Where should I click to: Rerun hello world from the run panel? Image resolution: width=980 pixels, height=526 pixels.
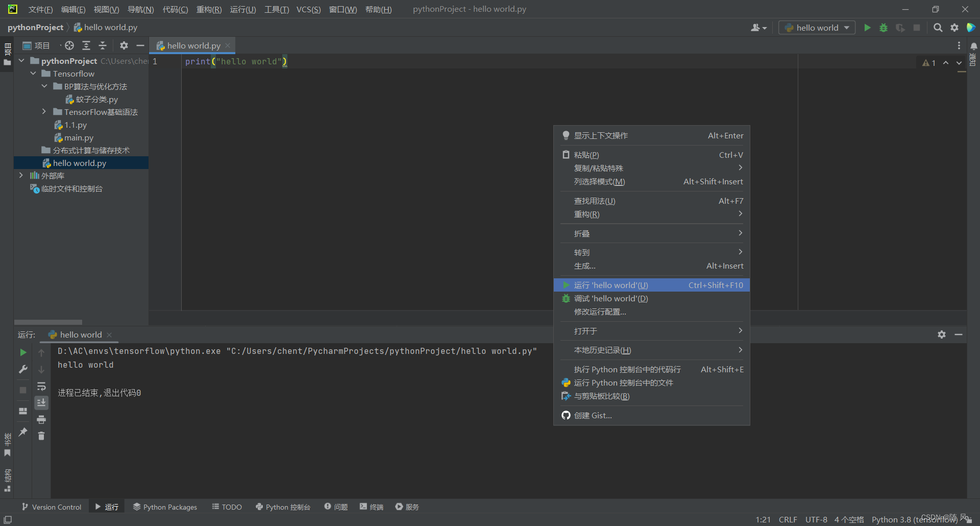[23, 352]
